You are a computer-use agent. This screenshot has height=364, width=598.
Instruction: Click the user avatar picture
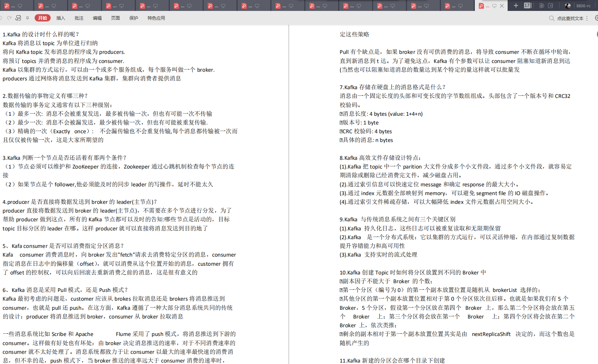coord(568,5)
